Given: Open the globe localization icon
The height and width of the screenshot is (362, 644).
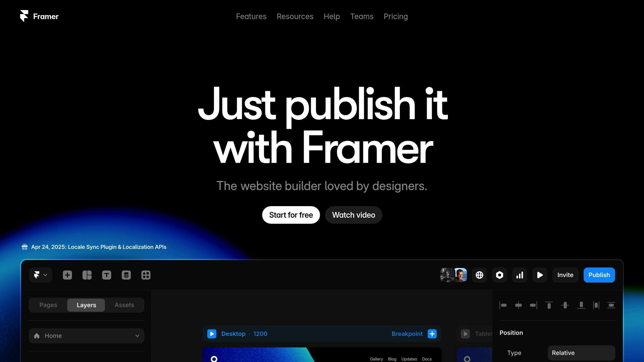Looking at the screenshot, I should click(x=480, y=275).
